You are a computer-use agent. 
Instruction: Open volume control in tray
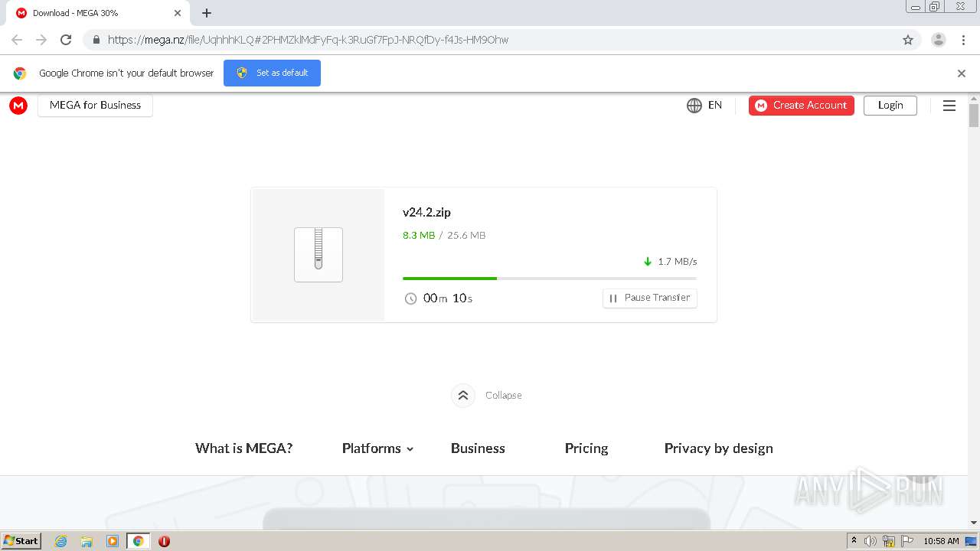pos(871,541)
